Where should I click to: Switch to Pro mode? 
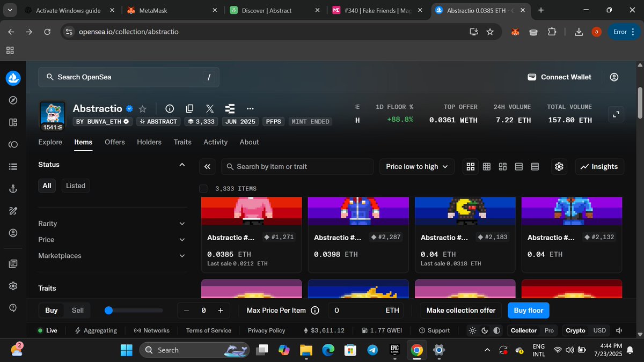pyautogui.click(x=549, y=330)
